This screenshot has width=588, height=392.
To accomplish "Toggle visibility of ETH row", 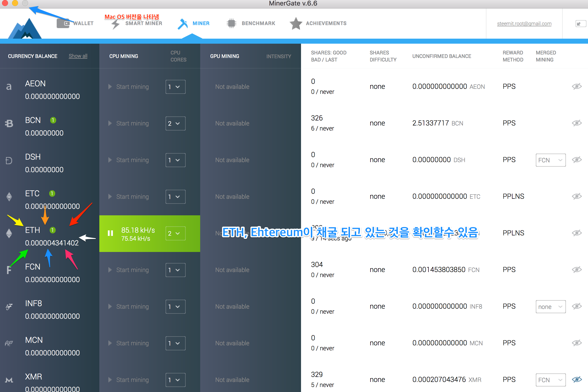I will tap(576, 233).
